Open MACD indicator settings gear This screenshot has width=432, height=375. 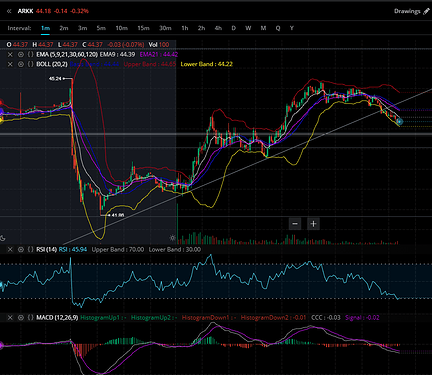[x=21, y=318]
